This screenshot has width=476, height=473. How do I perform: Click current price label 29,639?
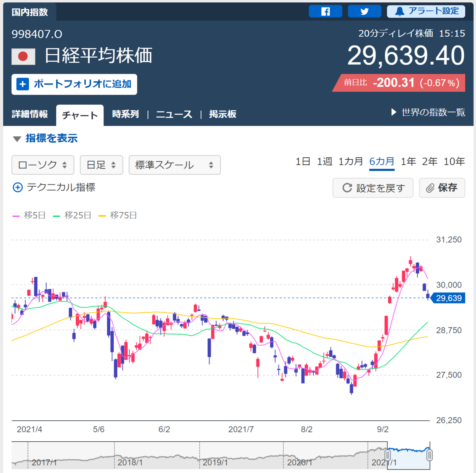tap(448, 298)
